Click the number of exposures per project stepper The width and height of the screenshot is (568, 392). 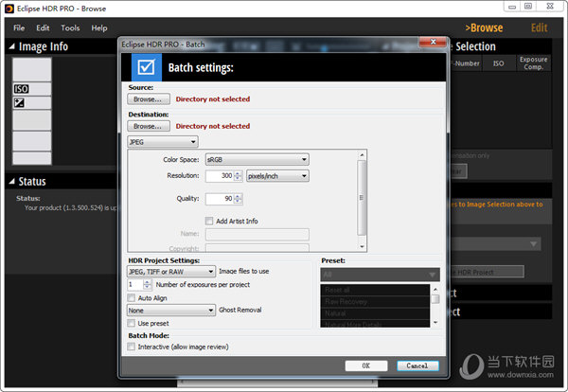click(147, 285)
